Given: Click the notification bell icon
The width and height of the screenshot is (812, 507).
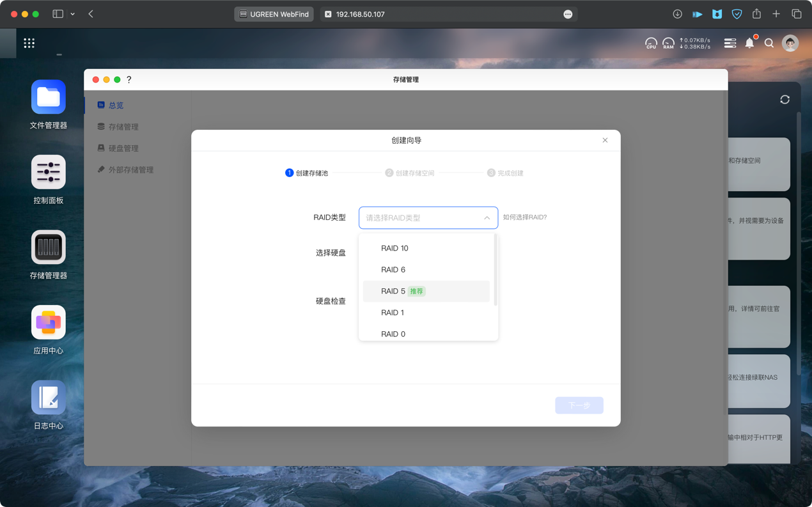Looking at the screenshot, I should (x=749, y=43).
